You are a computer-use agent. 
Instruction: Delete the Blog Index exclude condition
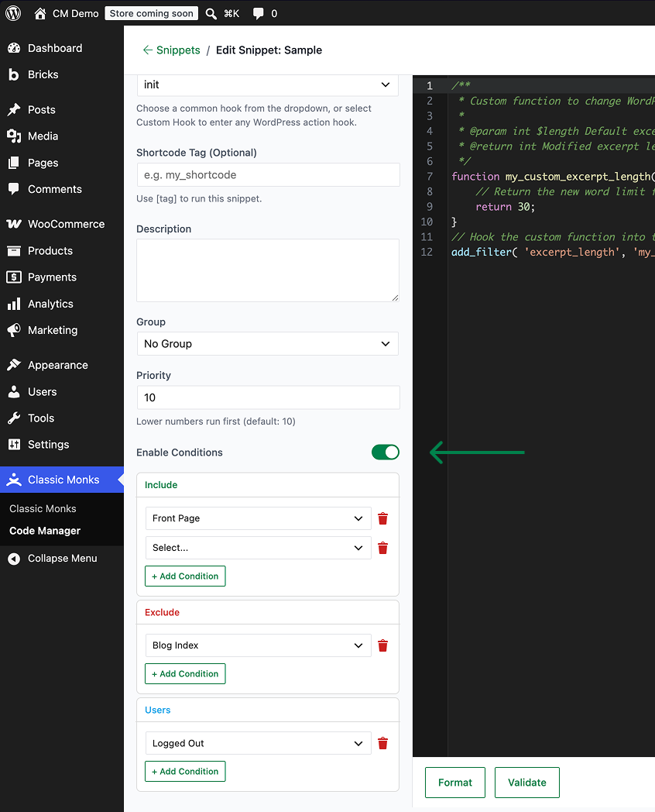tap(383, 645)
